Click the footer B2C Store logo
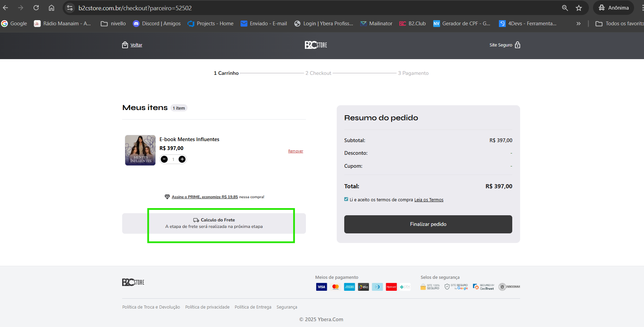644x327 pixels. point(133,282)
